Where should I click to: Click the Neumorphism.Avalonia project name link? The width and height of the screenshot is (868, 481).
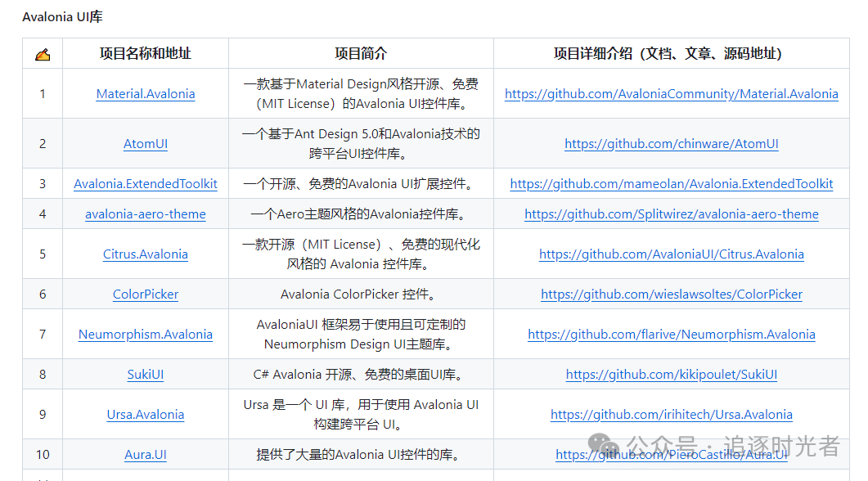click(x=146, y=335)
